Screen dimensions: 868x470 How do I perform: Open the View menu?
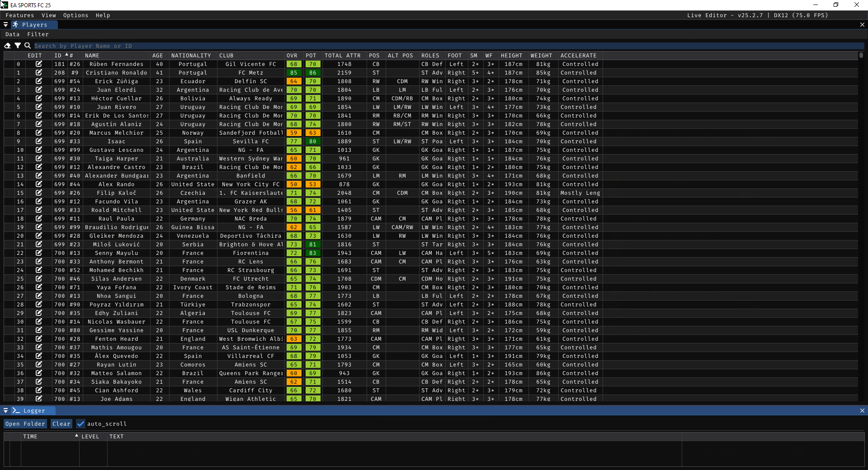49,15
